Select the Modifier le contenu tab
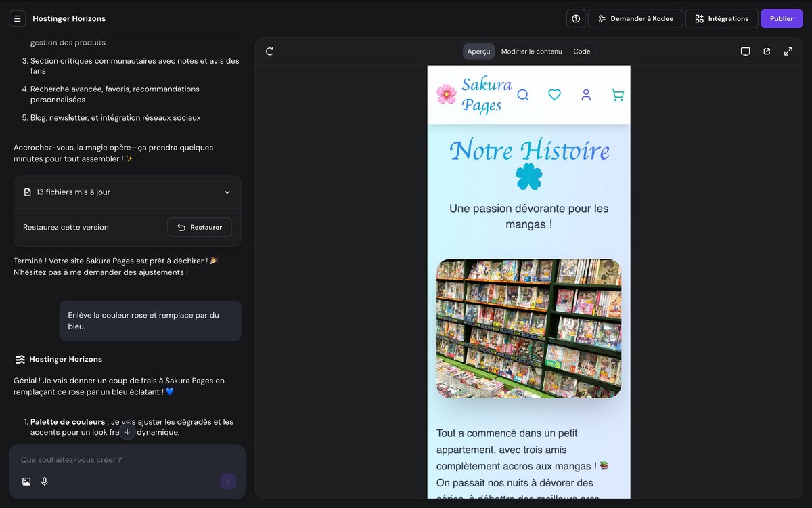 click(531, 51)
